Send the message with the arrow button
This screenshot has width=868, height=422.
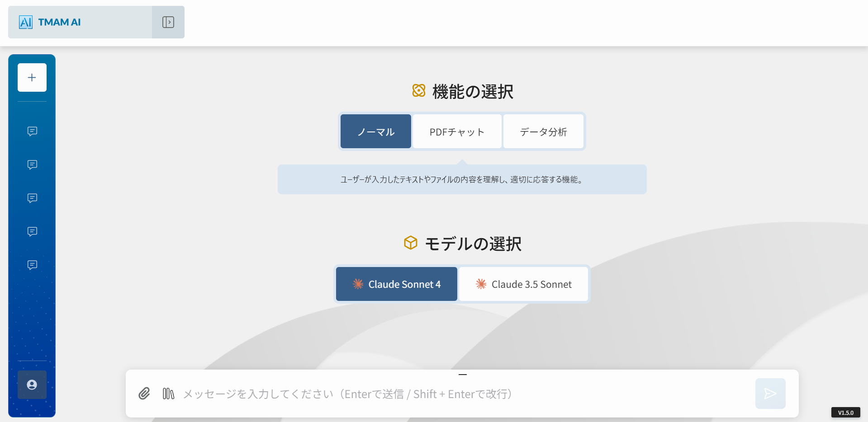tap(770, 394)
